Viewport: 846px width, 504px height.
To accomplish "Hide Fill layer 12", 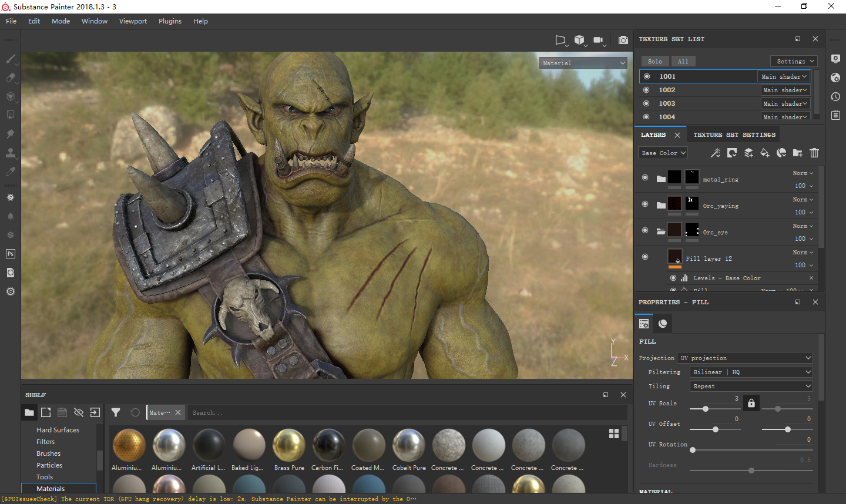I will tap(645, 257).
